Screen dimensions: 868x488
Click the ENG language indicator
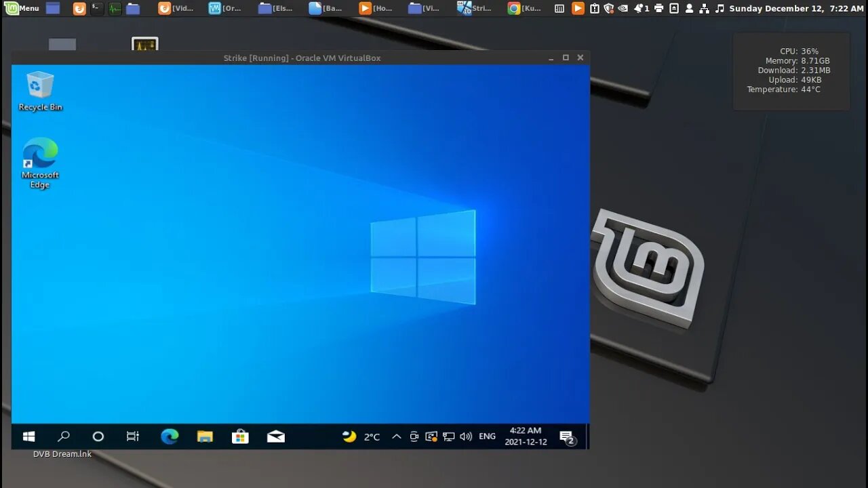click(x=488, y=436)
